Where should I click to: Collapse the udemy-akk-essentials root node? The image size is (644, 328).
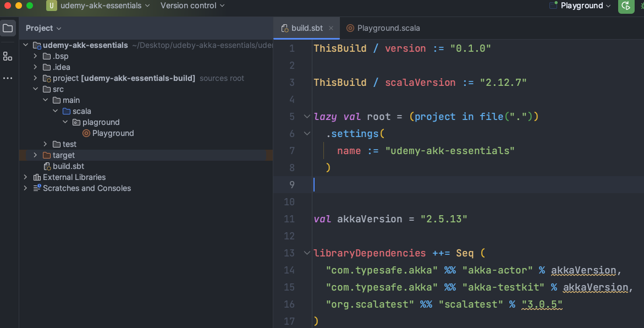coord(26,45)
